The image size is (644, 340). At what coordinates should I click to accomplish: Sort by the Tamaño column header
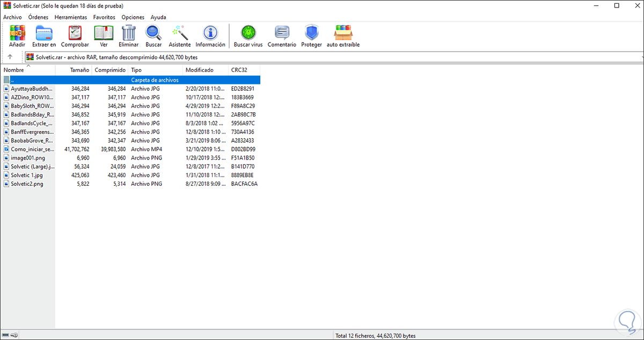pos(74,70)
